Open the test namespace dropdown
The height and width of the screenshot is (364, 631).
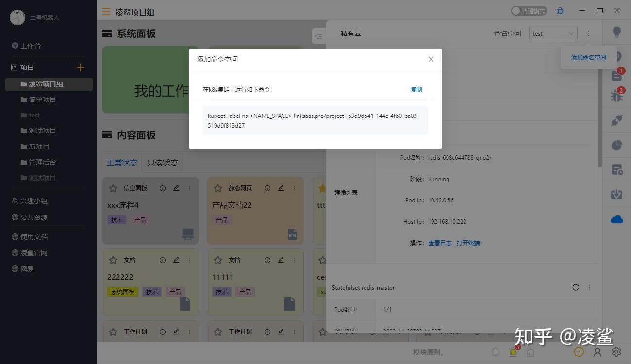[553, 33]
